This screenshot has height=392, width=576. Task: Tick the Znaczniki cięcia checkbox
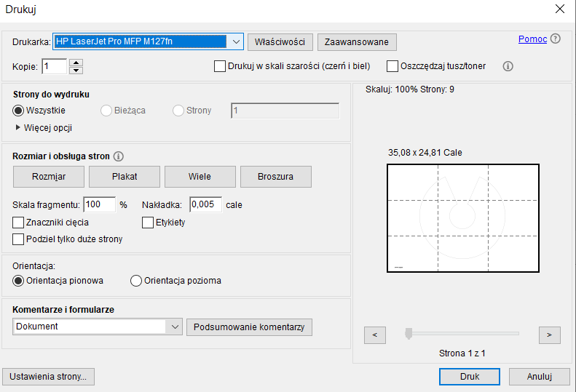click(18, 223)
